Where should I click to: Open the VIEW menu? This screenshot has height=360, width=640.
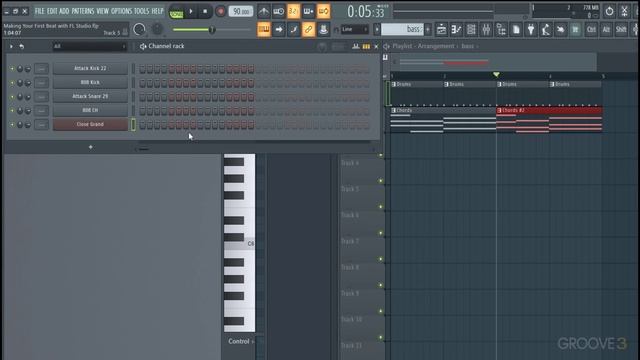tap(102, 11)
